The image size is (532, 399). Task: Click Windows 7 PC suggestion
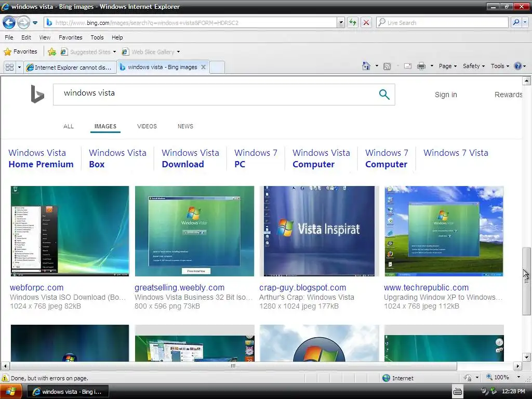256,158
